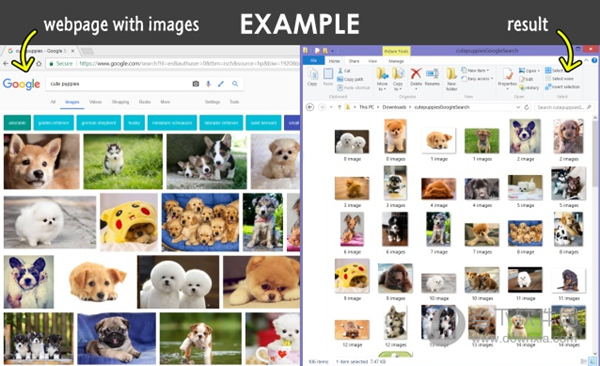The image size is (600, 366).
Task: Select the Books search tab
Action: (145, 102)
